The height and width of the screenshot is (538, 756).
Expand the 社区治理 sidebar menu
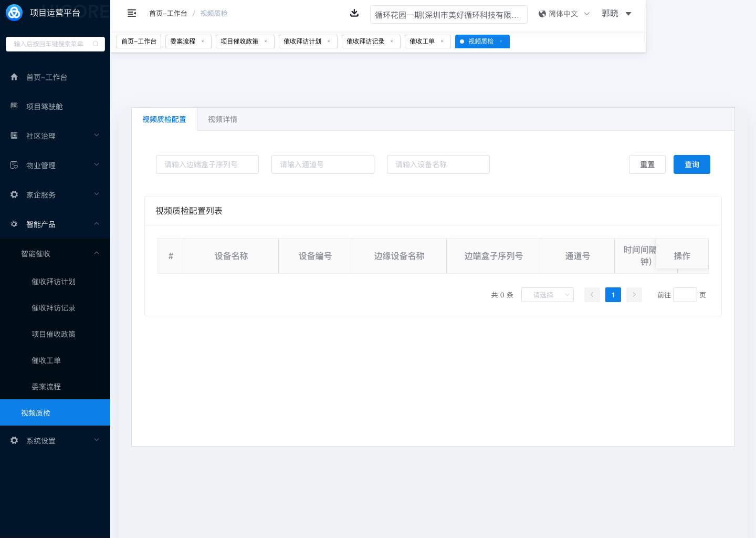pyautogui.click(x=55, y=136)
